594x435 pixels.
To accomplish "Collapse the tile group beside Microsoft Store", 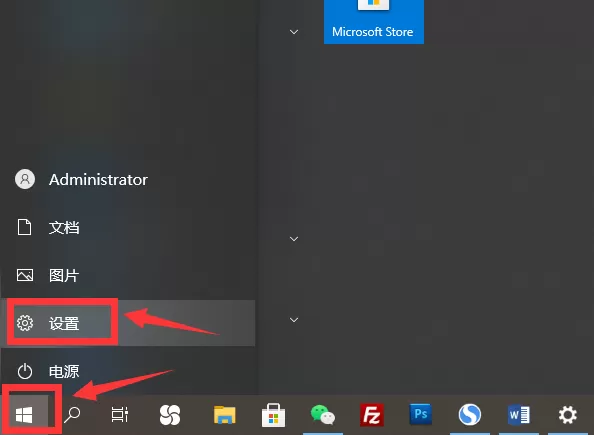I will pyautogui.click(x=294, y=32).
